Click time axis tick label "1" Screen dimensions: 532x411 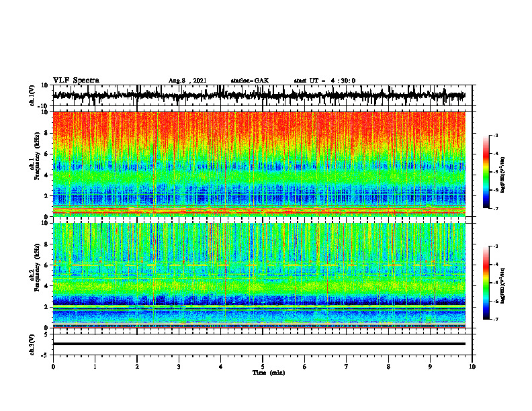(x=95, y=367)
